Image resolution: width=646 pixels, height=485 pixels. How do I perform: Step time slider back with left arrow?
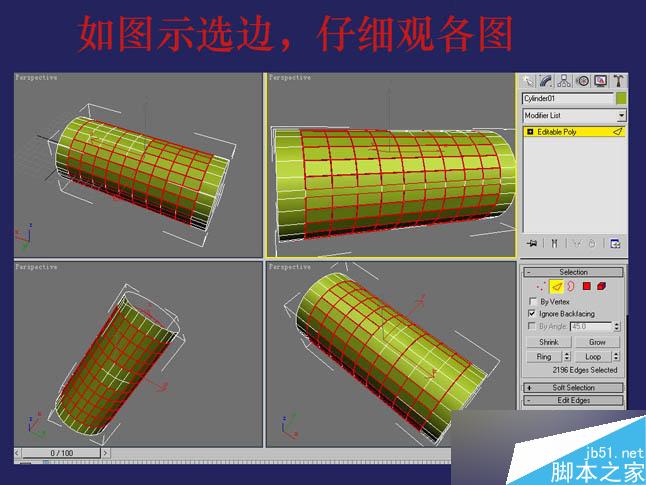(17, 453)
